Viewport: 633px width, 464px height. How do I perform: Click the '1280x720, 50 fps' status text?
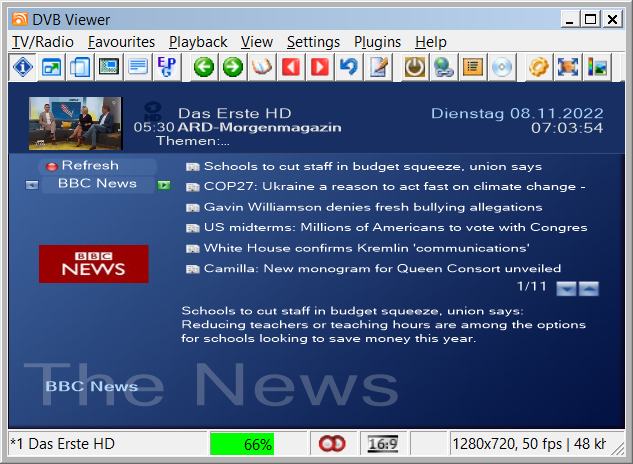point(507,444)
